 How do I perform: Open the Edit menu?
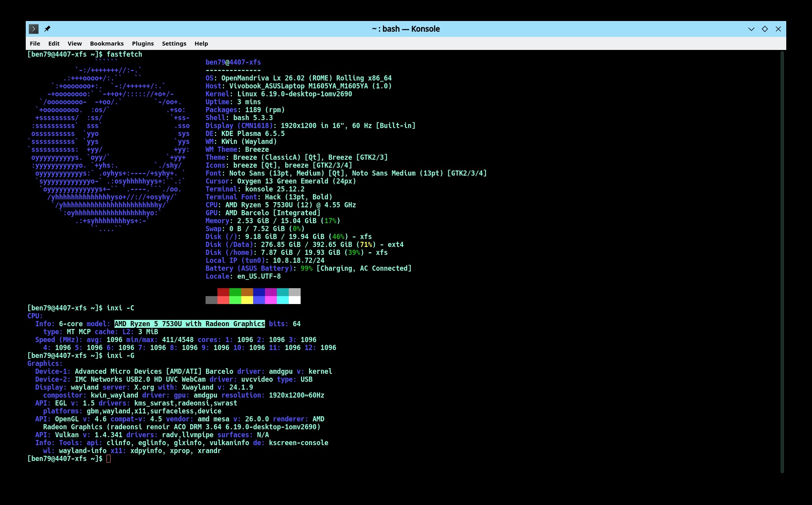pos(54,44)
